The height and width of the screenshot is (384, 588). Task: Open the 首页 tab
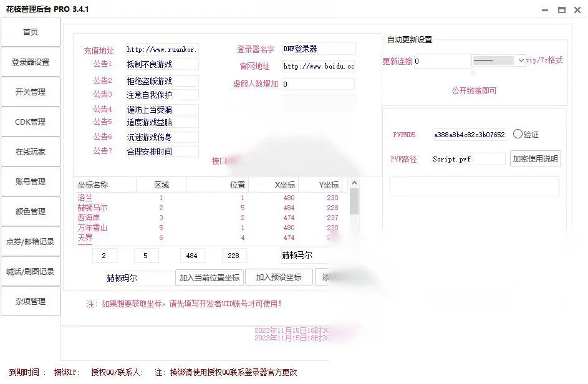click(31, 32)
